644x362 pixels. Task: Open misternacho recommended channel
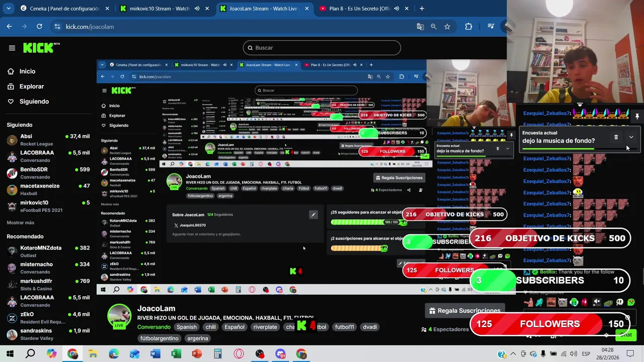click(x=48, y=268)
